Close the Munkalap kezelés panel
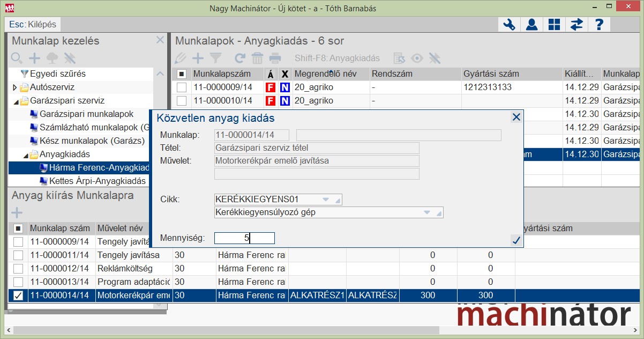Viewport: 644px width, 339px height. pyautogui.click(x=160, y=40)
